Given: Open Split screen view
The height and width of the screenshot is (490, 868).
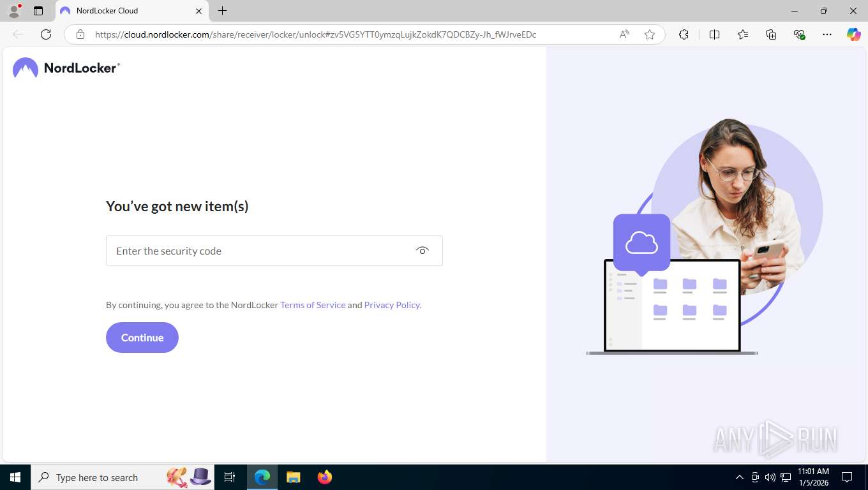Looking at the screenshot, I should tap(714, 34).
